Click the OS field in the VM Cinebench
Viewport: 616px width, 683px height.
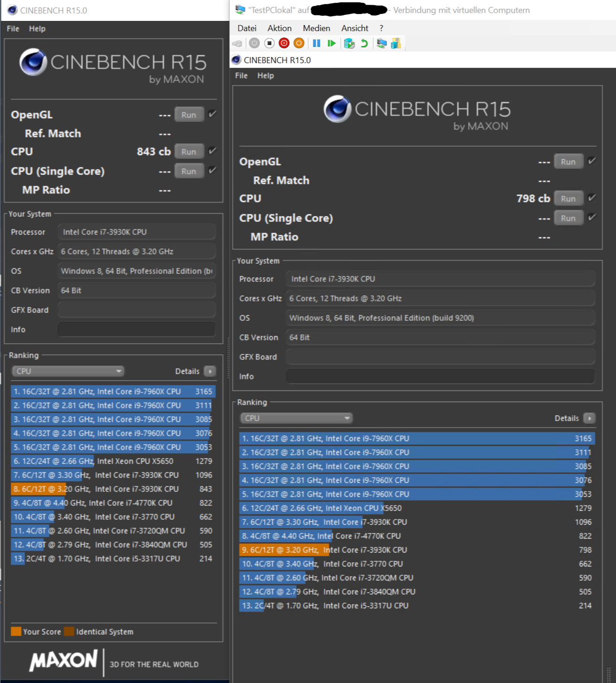click(x=441, y=318)
